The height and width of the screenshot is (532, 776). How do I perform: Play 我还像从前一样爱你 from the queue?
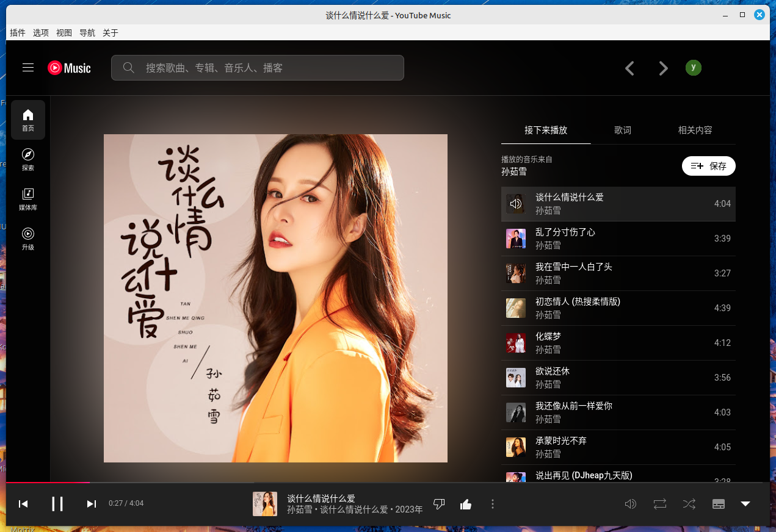click(618, 412)
